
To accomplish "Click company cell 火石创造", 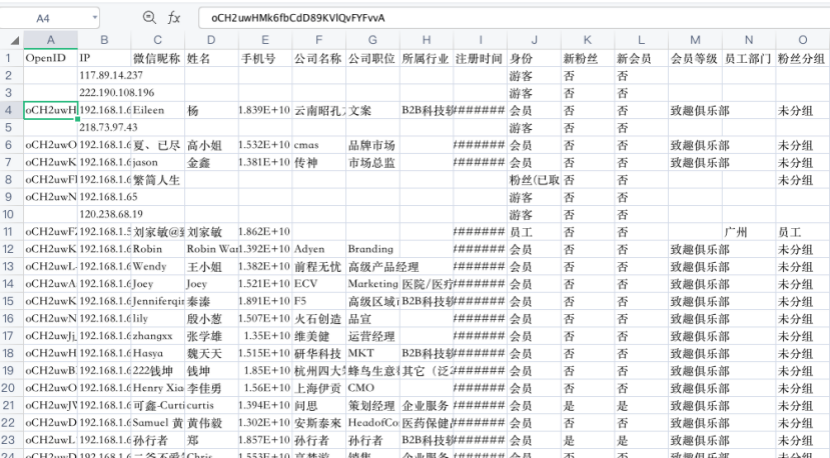I will (x=319, y=318).
